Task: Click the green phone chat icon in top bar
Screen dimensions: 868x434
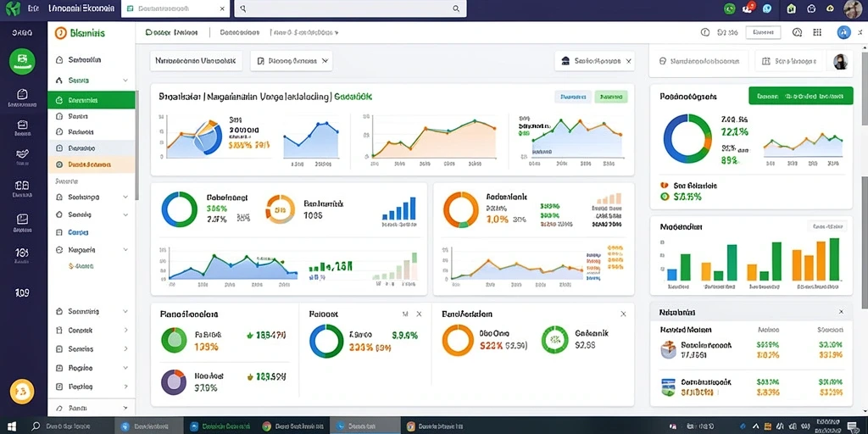Action: point(730,8)
